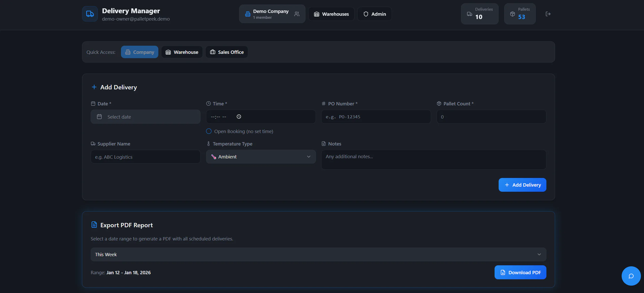
Task: Expand the This Week date range dropdown
Action: [x=318, y=254]
